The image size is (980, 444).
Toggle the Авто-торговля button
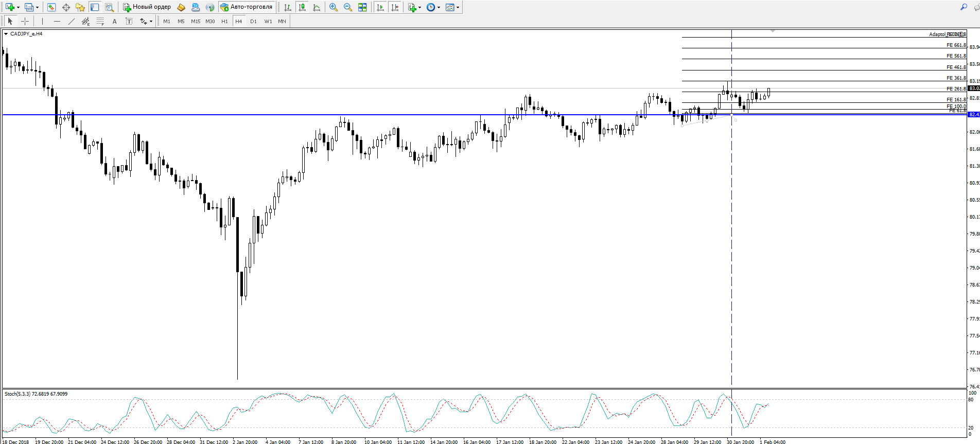pos(247,7)
